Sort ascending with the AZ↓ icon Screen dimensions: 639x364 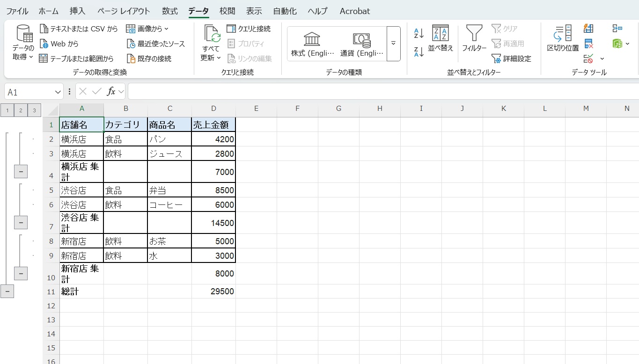point(418,34)
